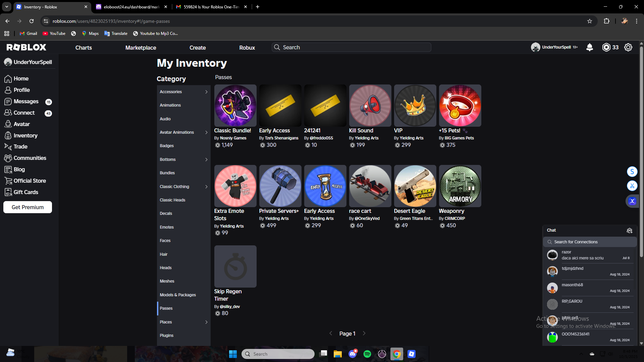This screenshot has height=362, width=644.
Task: Switch to the eloboost24 browser tab
Action: click(131, 7)
